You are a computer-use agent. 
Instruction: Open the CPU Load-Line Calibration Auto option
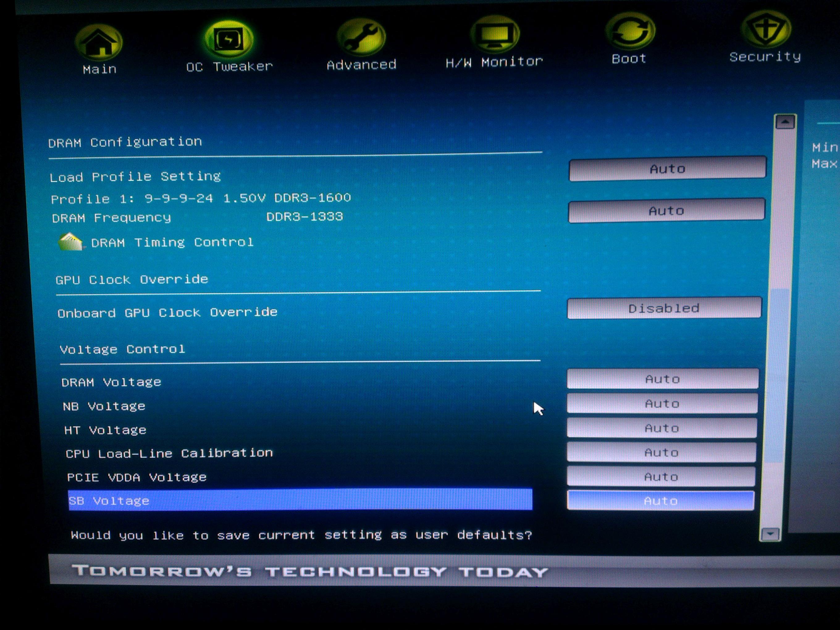click(x=661, y=452)
